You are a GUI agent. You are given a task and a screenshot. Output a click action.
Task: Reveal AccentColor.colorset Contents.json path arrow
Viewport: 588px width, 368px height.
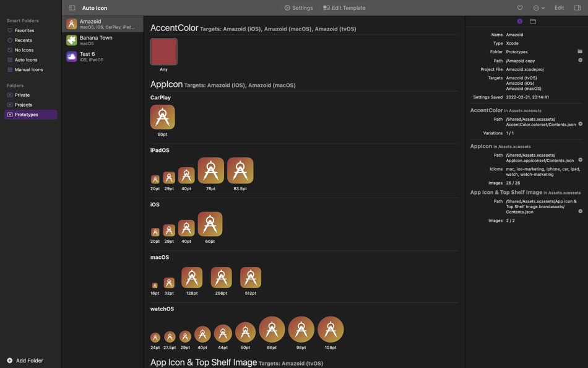tap(580, 124)
